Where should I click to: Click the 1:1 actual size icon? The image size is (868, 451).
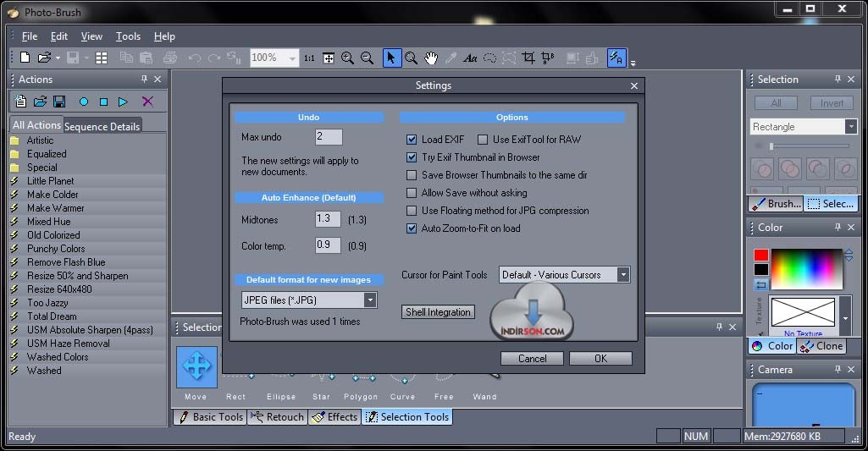pyautogui.click(x=309, y=58)
